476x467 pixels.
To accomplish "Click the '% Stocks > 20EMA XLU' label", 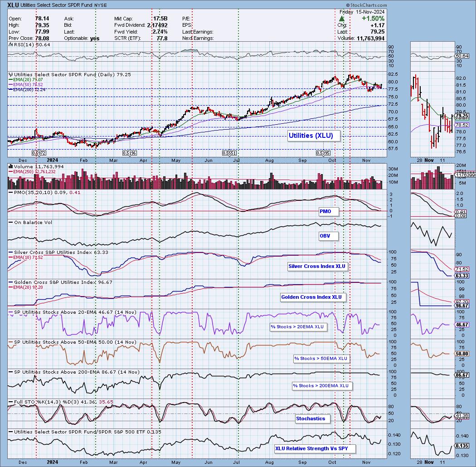I will [297, 327].
